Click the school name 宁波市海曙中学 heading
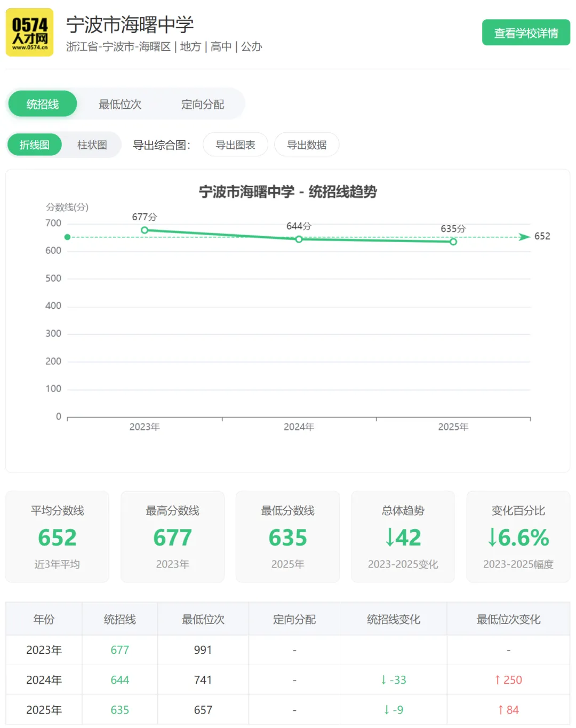 130,25
